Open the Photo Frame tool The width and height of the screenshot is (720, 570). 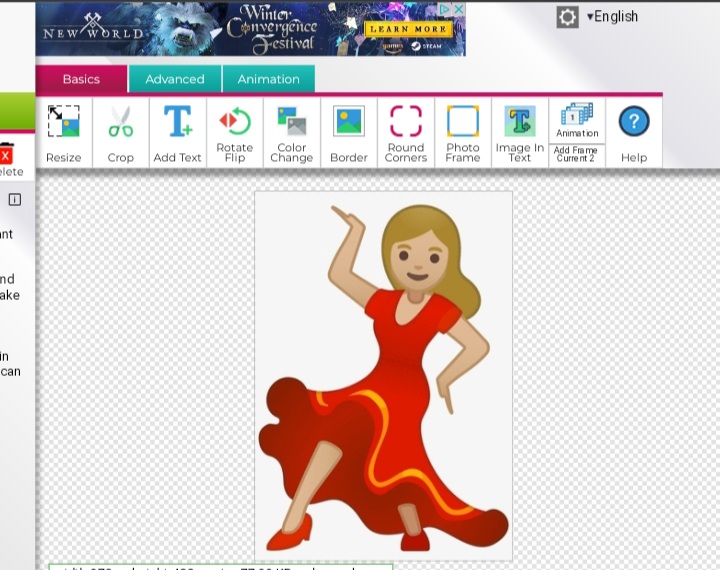462,131
